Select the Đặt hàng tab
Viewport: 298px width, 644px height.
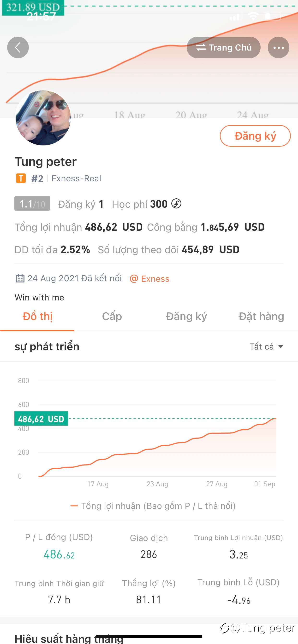click(x=261, y=316)
